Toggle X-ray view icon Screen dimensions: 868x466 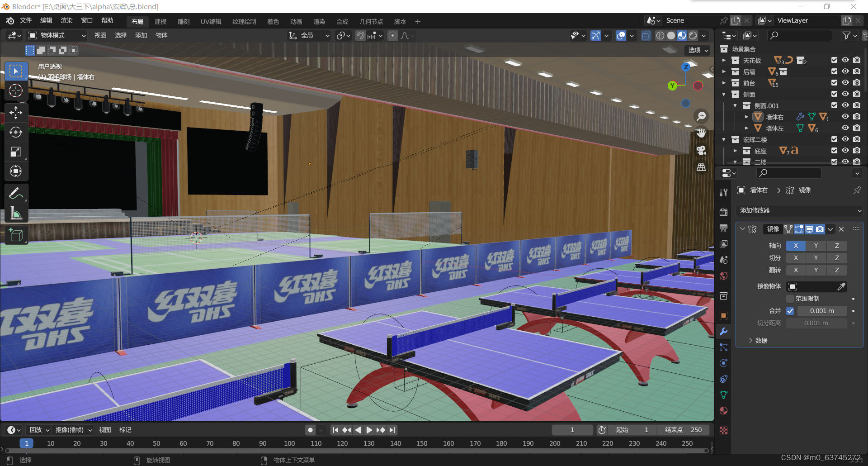(646, 35)
